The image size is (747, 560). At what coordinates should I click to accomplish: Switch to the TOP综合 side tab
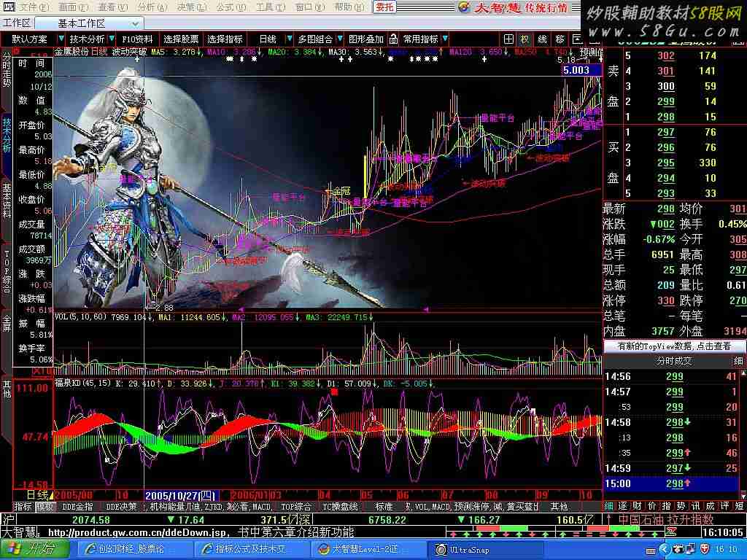(7, 271)
